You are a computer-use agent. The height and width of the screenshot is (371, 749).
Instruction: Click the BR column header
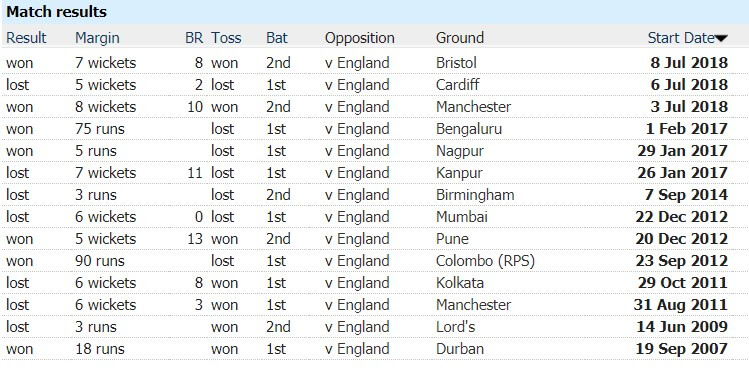click(x=194, y=38)
